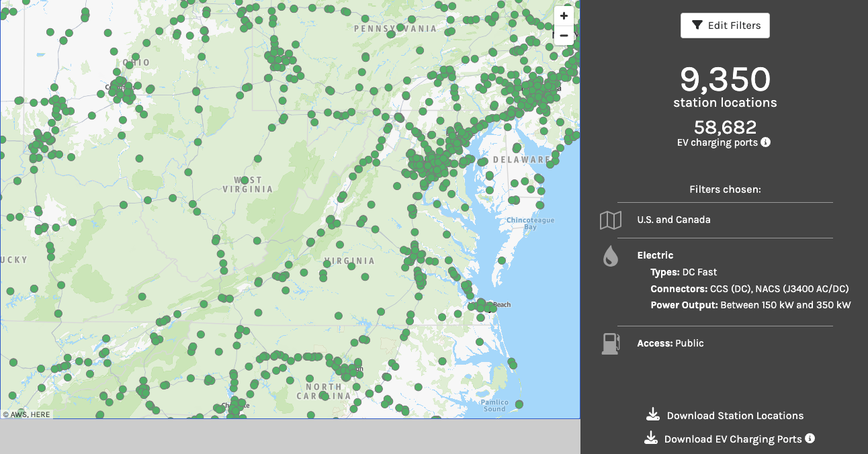
Task: Click the map icon beside U.S. and Canada
Action: (x=611, y=220)
